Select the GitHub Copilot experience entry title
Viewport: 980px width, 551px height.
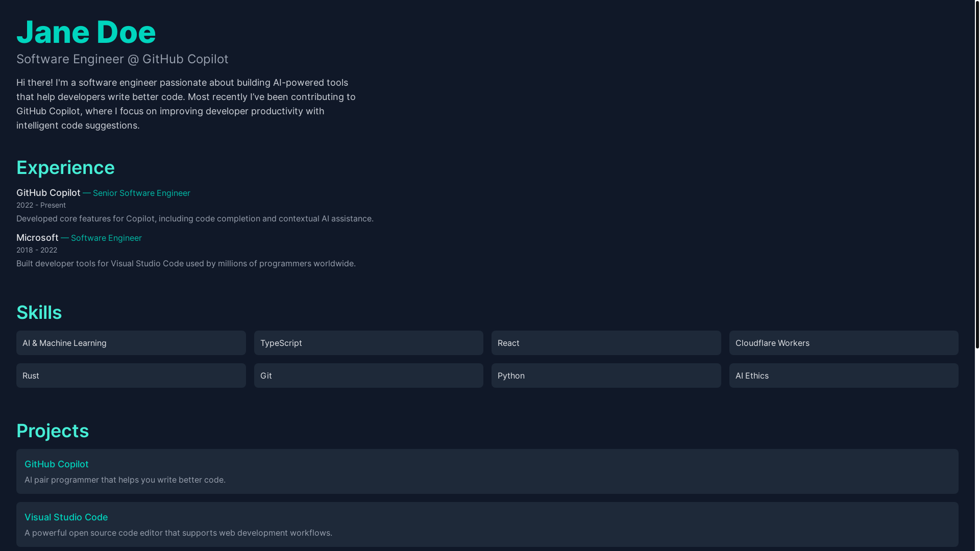(48, 193)
